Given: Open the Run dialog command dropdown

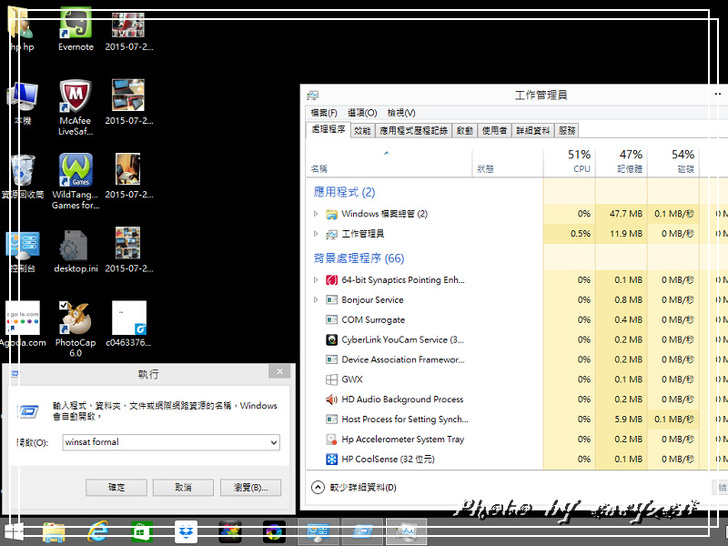Looking at the screenshot, I should [273, 442].
